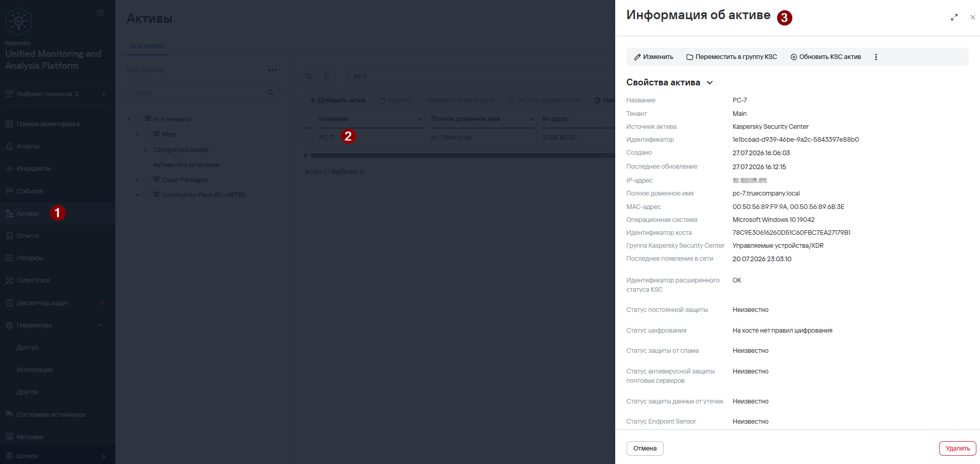Open Полное доменное имя column dropdown
The height and width of the screenshot is (464, 980).
point(531,119)
